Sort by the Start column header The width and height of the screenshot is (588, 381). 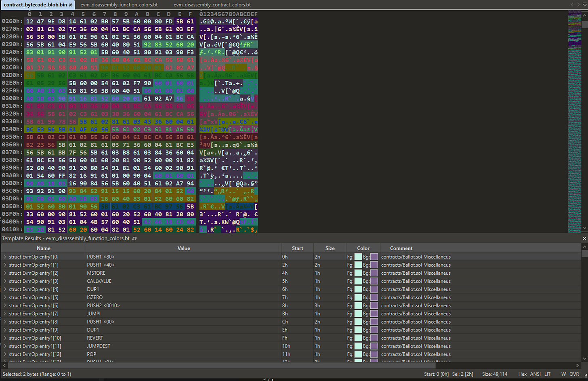pyautogui.click(x=297, y=248)
